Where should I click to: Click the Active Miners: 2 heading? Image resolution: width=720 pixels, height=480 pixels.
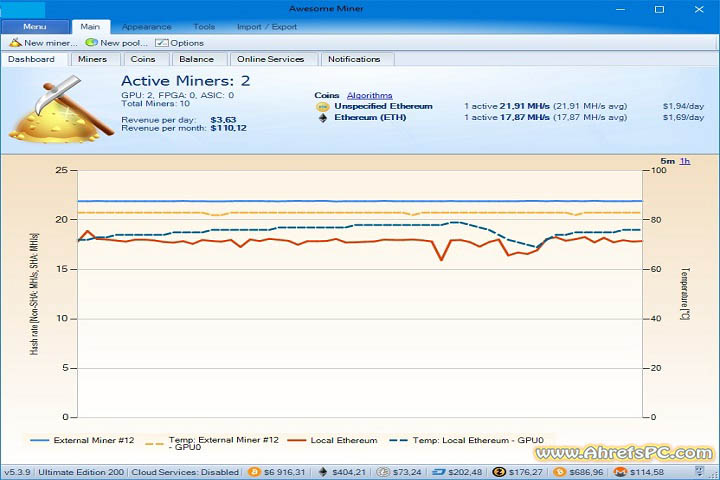click(x=186, y=81)
